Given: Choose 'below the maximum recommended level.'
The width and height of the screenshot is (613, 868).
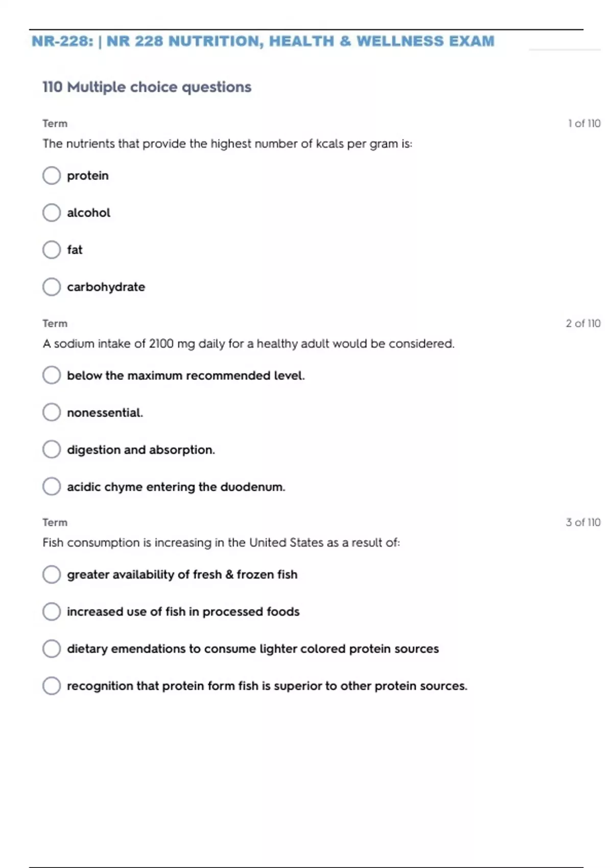Looking at the screenshot, I should pos(52,375).
